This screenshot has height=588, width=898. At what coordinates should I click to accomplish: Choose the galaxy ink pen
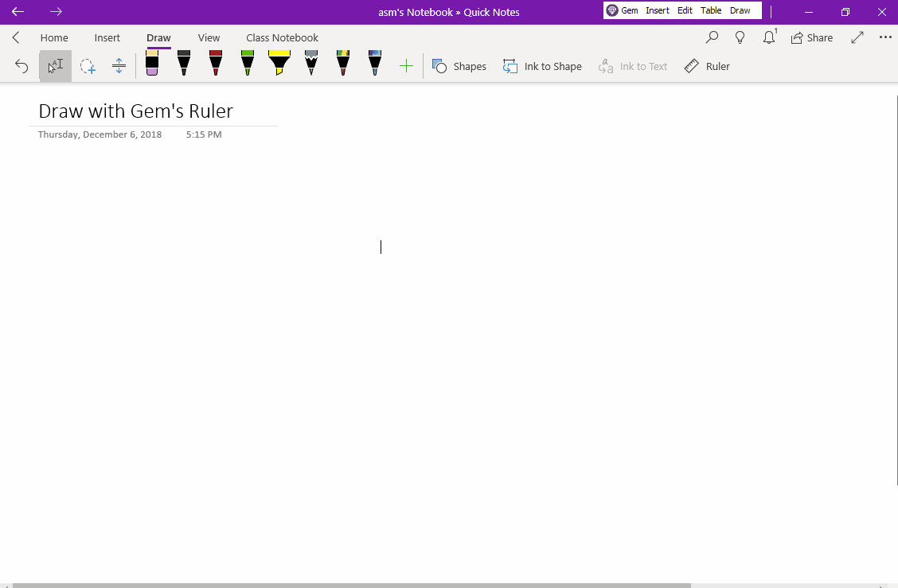(x=374, y=63)
